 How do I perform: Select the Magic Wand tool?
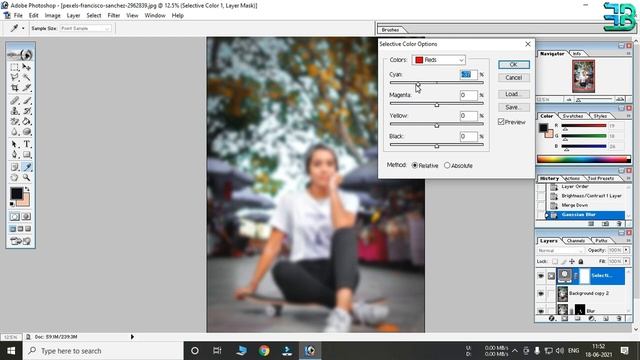point(27,77)
